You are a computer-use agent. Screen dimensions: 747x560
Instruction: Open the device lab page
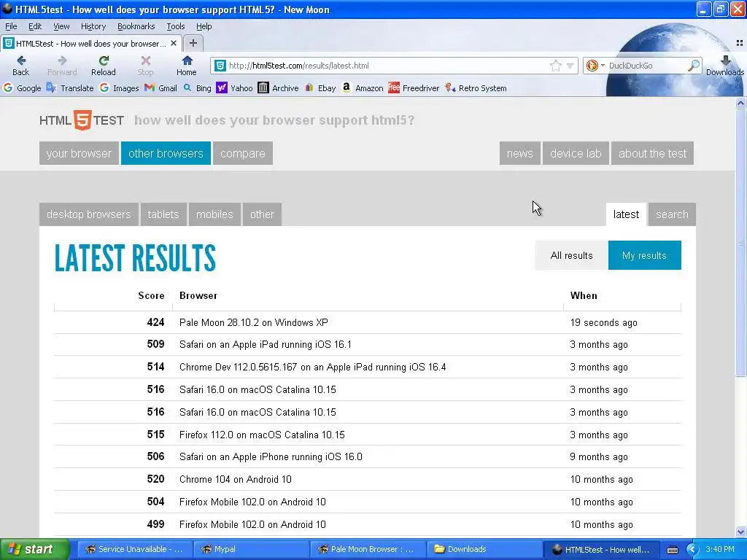click(x=576, y=153)
